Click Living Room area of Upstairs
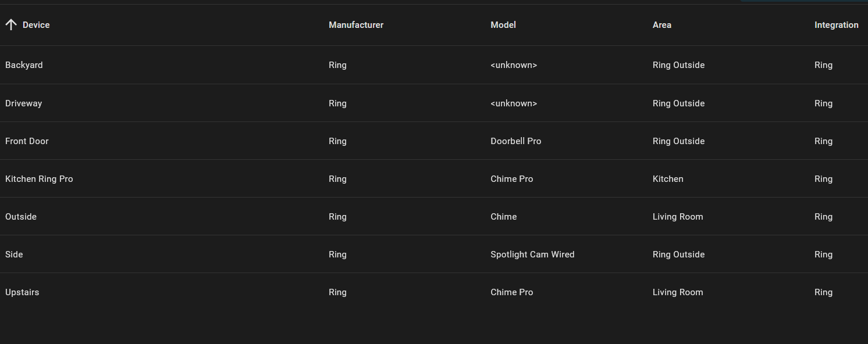Image resolution: width=868 pixels, height=344 pixels. click(678, 292)
